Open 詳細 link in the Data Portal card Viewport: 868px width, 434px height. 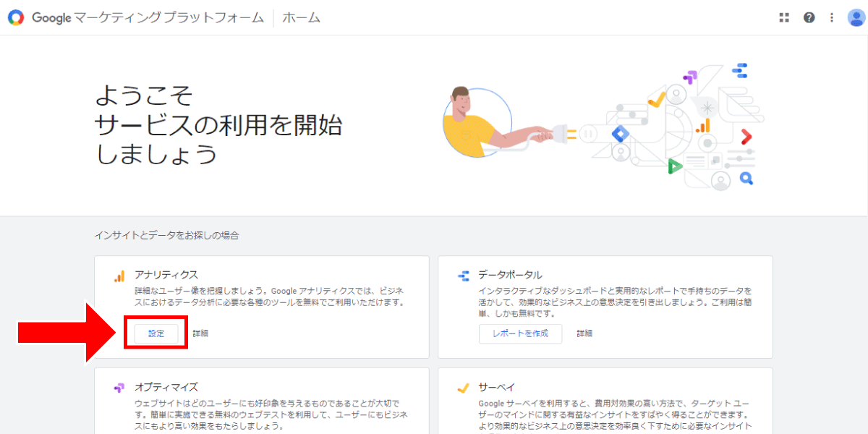click(584, 333)
